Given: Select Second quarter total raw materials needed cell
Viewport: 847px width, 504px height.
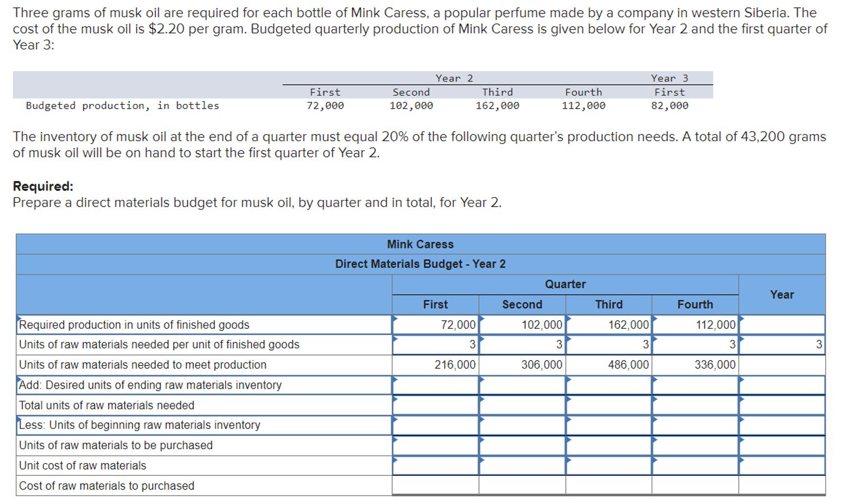Looking at the screenshot, I should (522, 405).
